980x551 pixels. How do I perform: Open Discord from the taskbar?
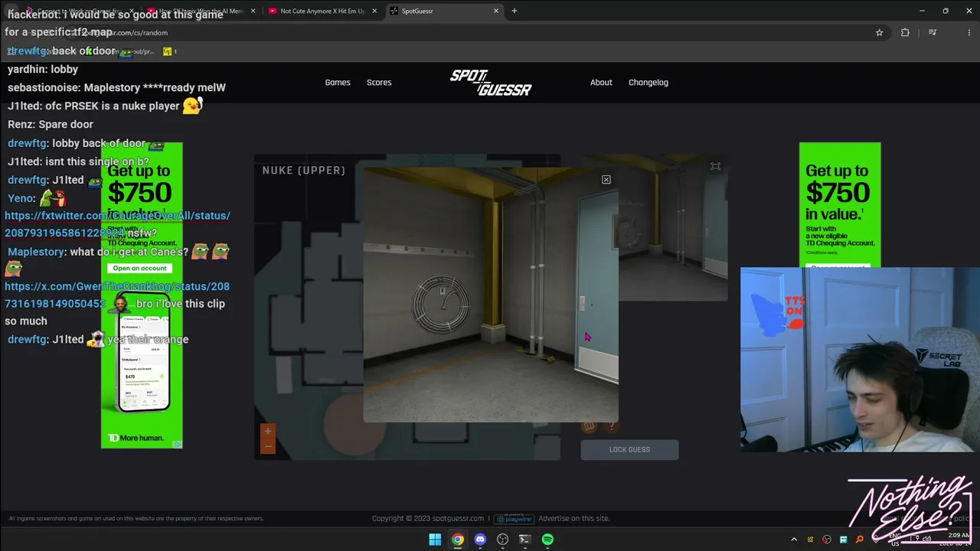(480, 540)
